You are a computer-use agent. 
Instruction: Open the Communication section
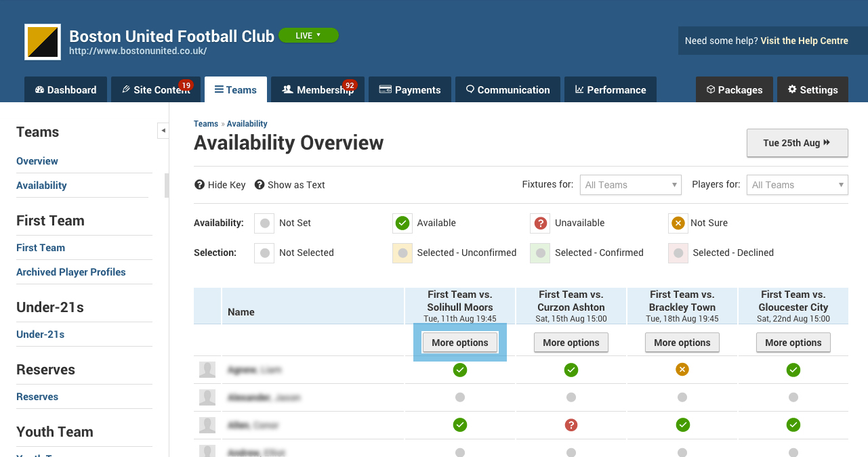[x=507, y=89]
